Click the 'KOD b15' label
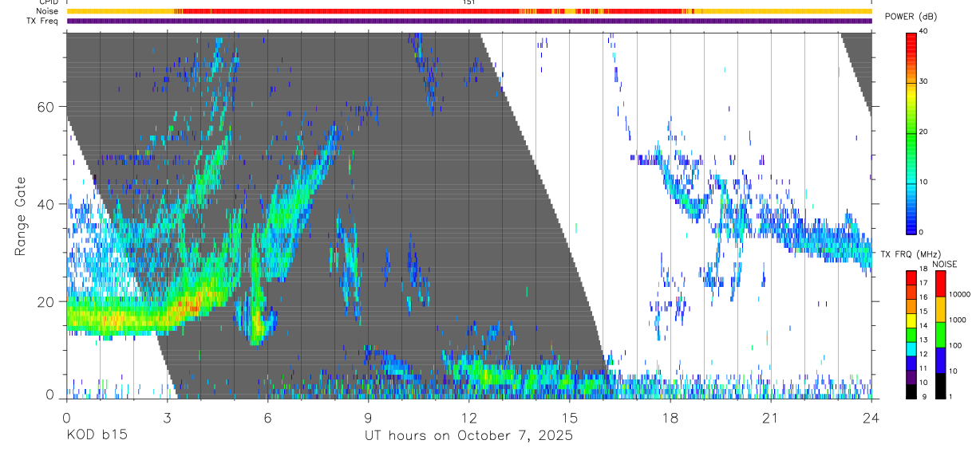 [x=96, y=436]
